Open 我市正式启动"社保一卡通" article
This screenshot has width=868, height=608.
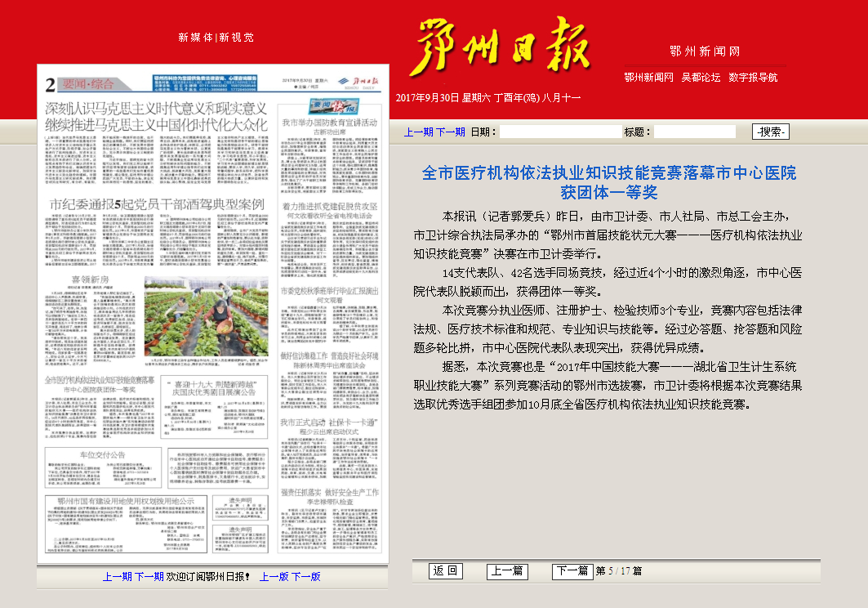coord(329,422)
